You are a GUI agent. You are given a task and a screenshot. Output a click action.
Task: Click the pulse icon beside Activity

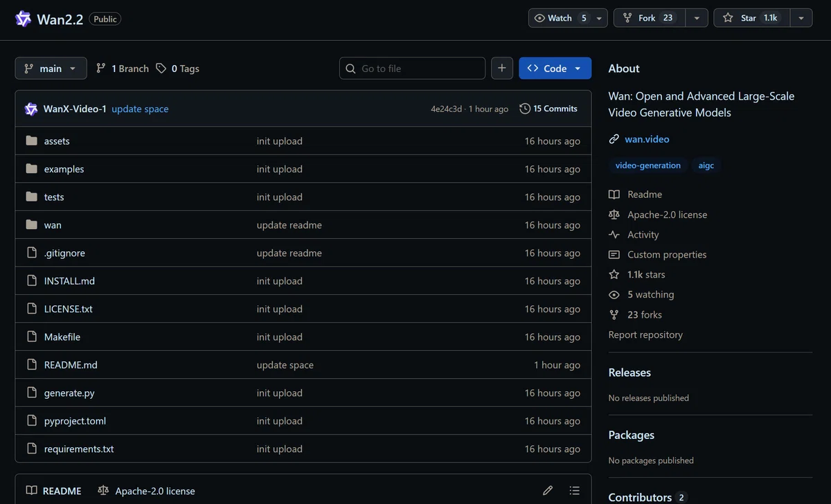pos(614,235)
